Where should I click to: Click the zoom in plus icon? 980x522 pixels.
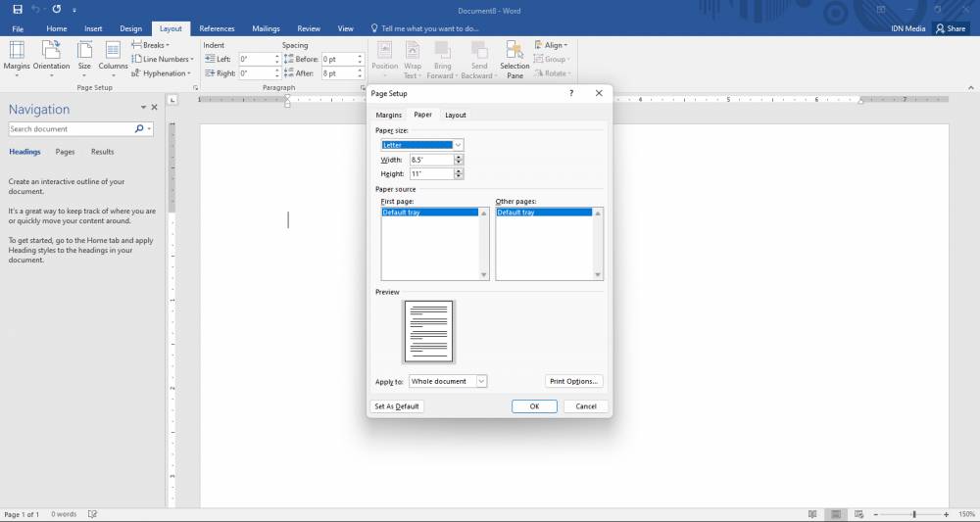pyautogui.click(x=947, y=514)
